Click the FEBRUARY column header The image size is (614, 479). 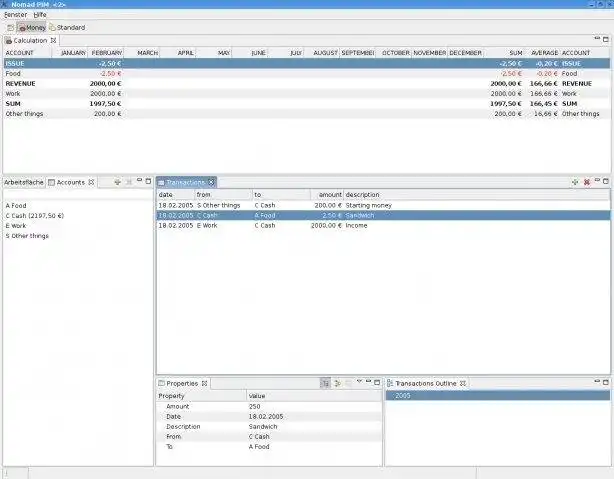click(x=106, y=53)
